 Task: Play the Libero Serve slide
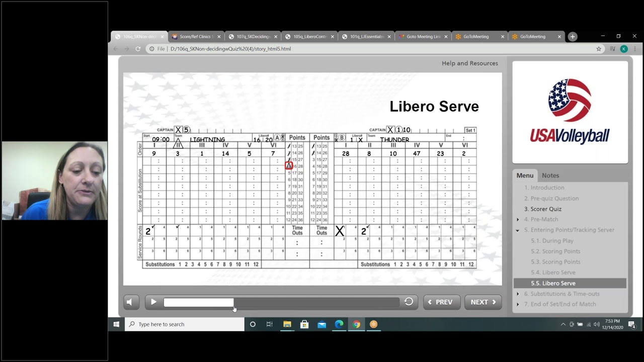(153, 302)
